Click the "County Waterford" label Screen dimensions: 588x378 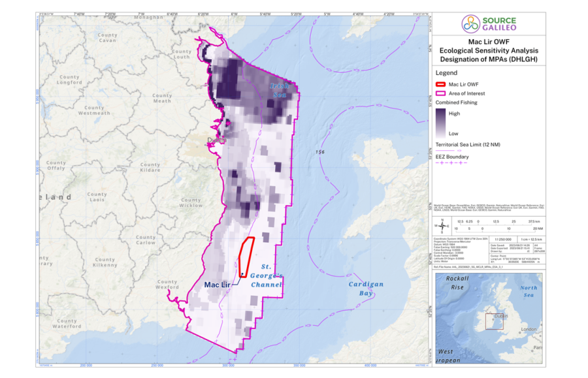[x=67, y=324]
